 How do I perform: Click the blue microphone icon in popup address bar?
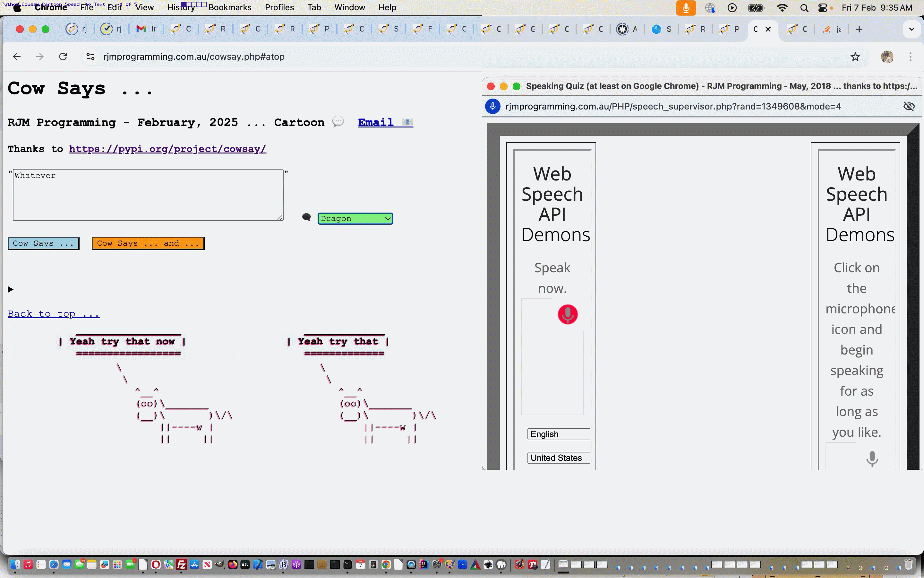pyautogui.click(x=493, y=106)
